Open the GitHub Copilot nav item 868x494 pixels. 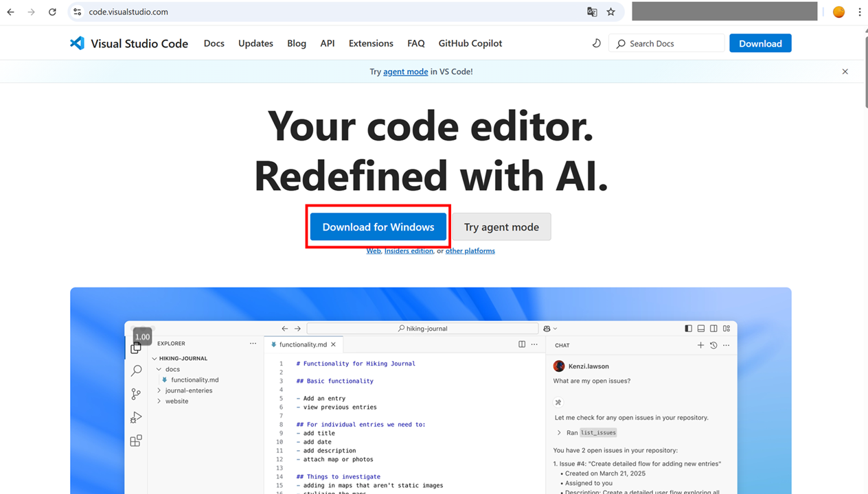470,43
